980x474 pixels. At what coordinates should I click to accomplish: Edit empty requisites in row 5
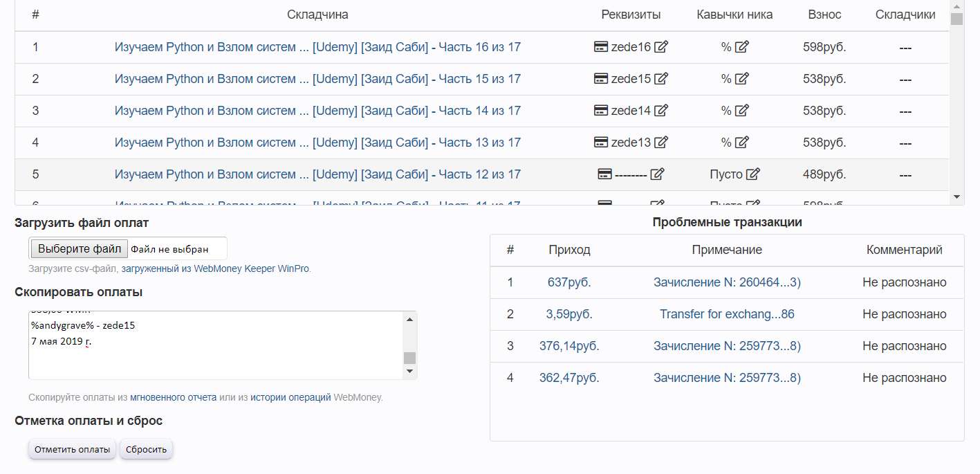[x=658, y=174]
